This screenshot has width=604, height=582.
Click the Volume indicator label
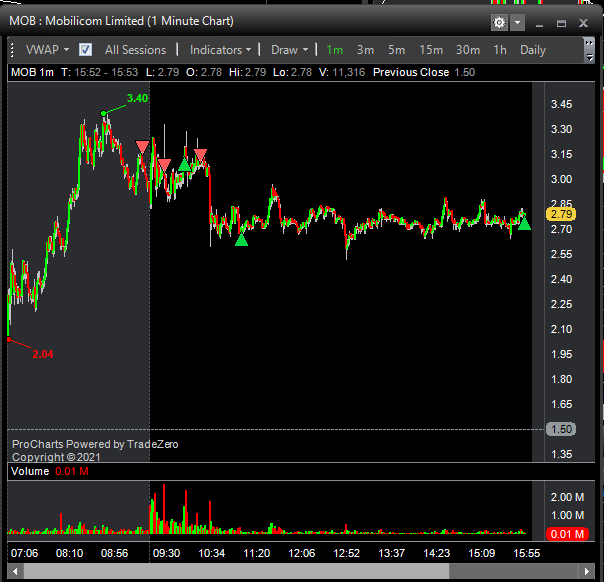[30, 471]
